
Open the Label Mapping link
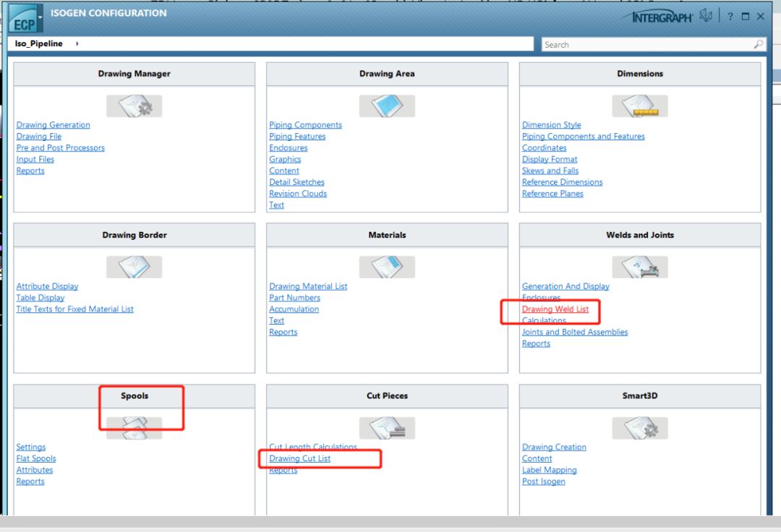[550, 470]
